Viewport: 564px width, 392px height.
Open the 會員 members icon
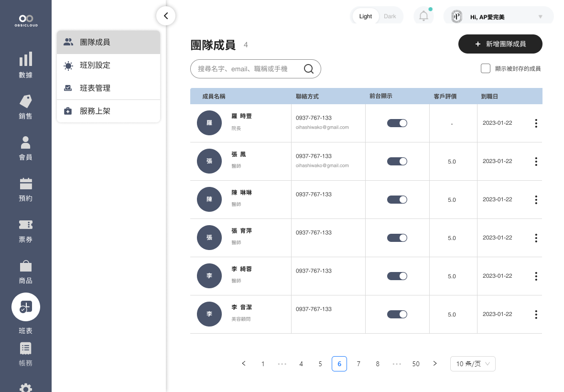26,142
